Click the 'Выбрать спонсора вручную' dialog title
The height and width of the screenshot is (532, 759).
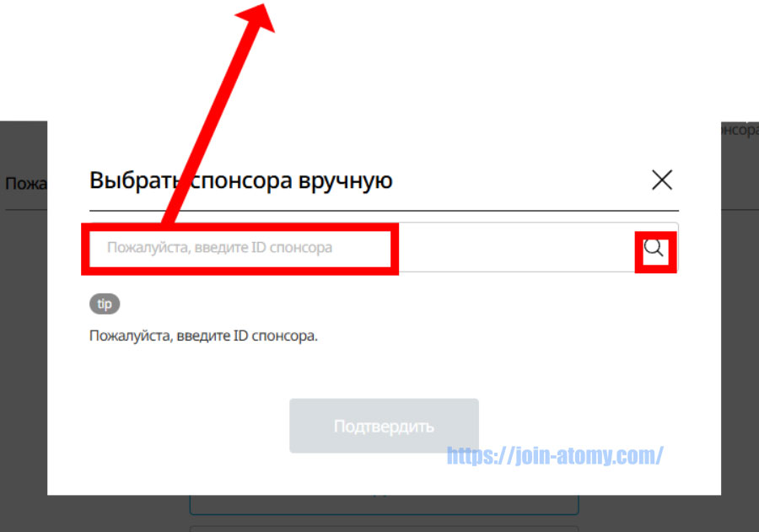click(x=240, y=180)
